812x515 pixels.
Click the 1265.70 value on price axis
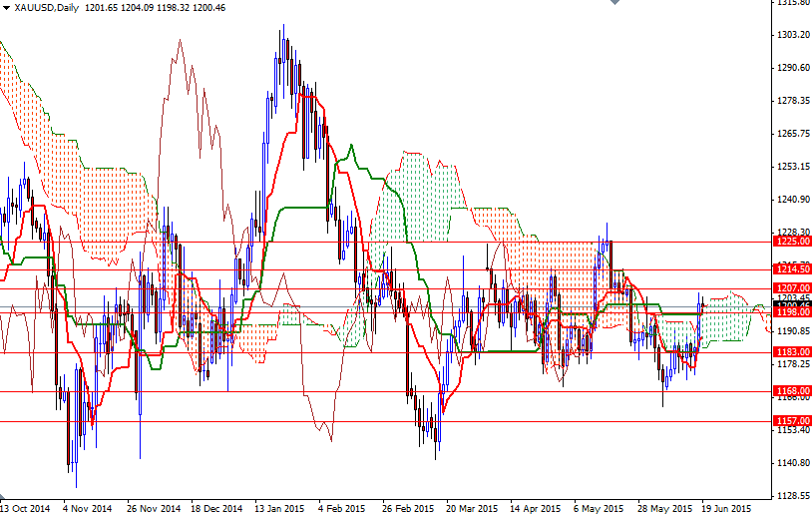[x=791, y=134]
